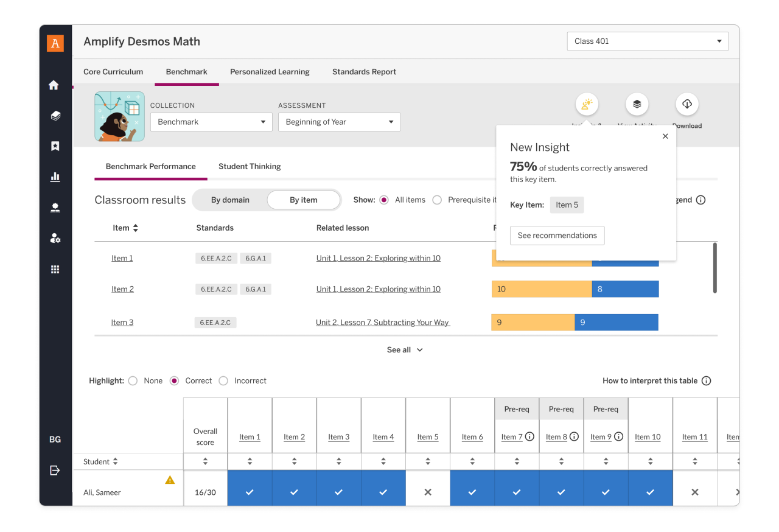Open the stacked books library icon

coord(55,116)
